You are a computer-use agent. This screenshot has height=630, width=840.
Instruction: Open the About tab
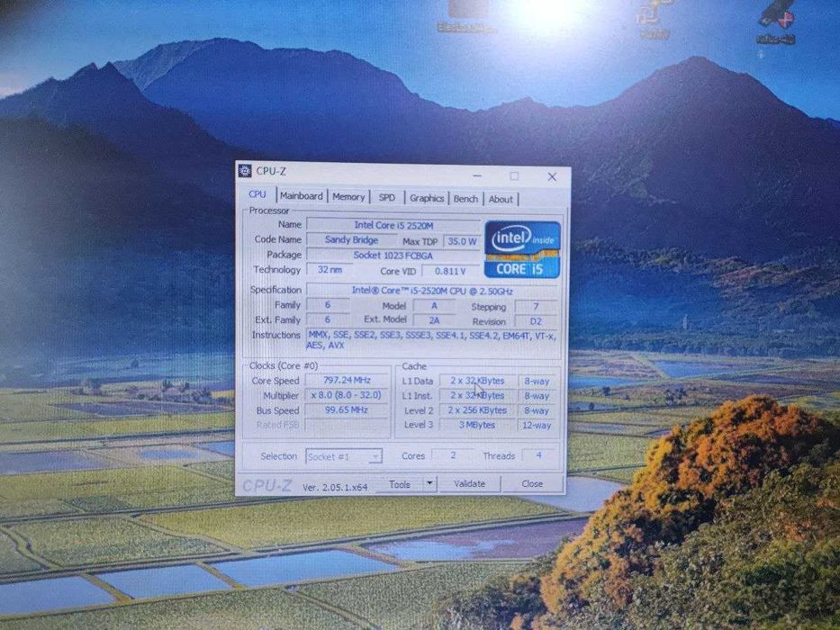[x=501, y=199]
